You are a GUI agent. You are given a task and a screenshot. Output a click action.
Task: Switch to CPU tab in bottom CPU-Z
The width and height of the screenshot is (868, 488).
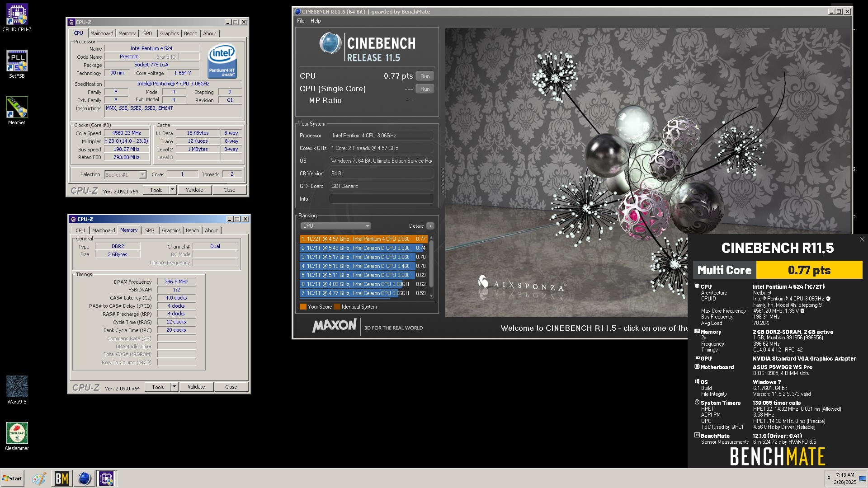point(80,230)
